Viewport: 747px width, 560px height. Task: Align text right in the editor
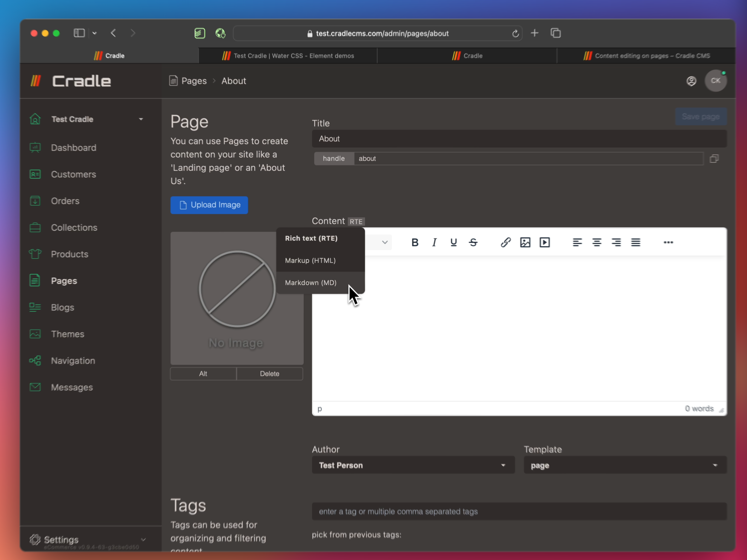[616, 242]
